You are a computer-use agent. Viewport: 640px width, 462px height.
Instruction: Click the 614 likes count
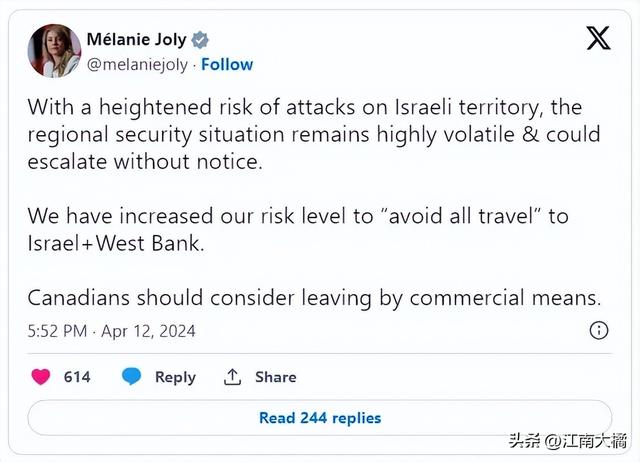point(77,377)
